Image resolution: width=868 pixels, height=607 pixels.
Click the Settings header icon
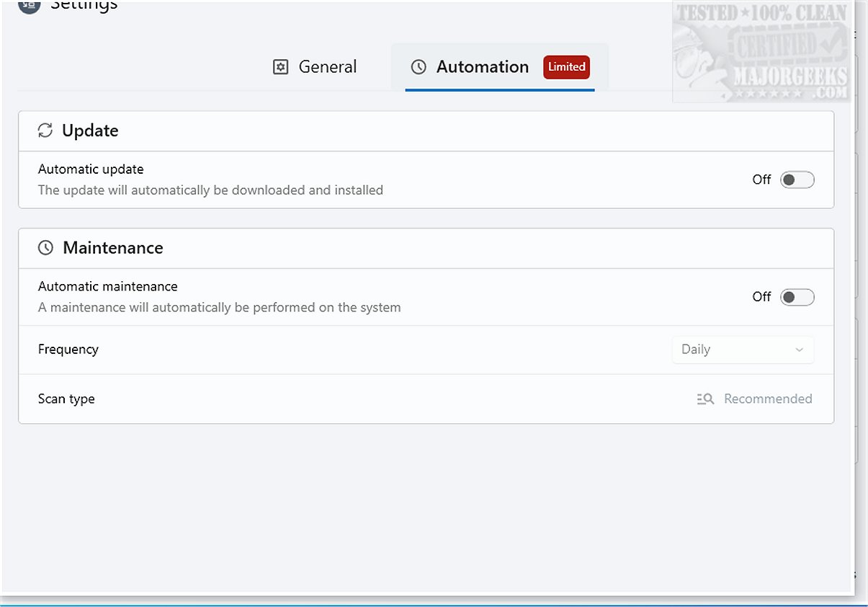pyautogui.click(x=29, y=6)
